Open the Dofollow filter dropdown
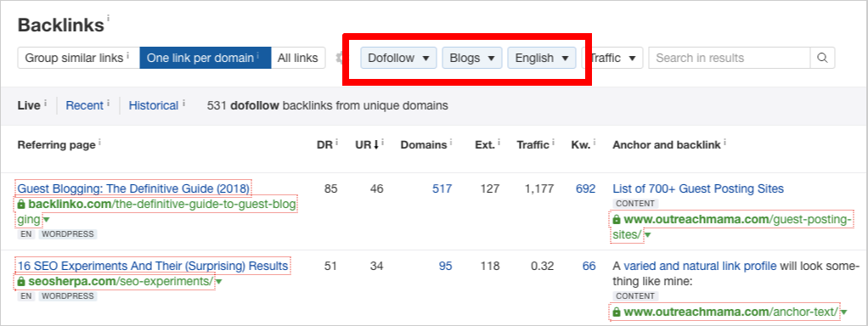 click(x=398, y=58)
